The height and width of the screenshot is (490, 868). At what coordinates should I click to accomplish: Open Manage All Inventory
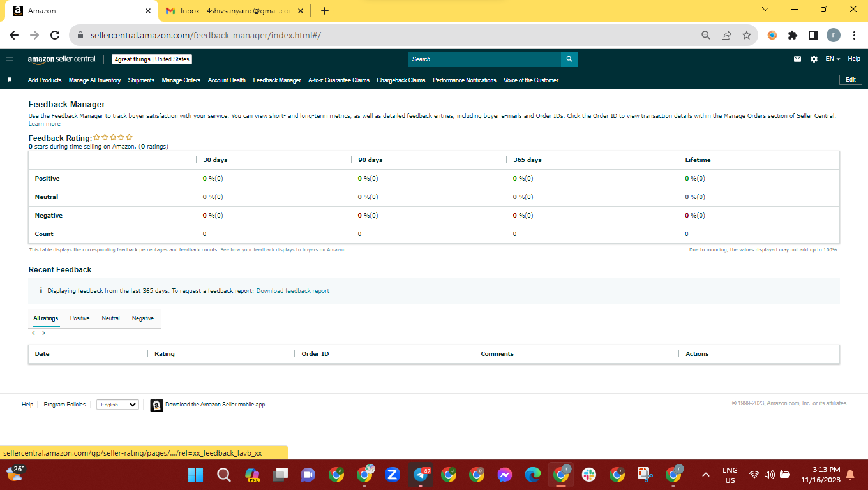pyautogui.click(x=94, y=80)
